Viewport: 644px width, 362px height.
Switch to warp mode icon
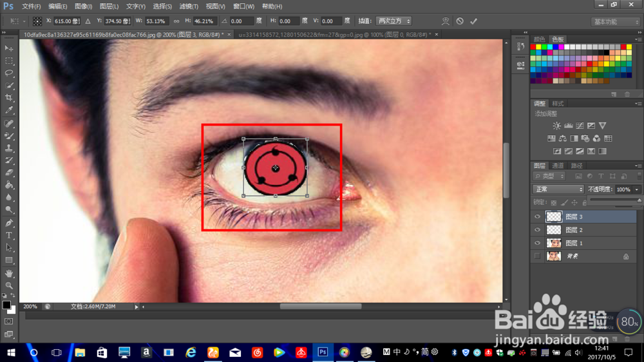pos(445,21)
